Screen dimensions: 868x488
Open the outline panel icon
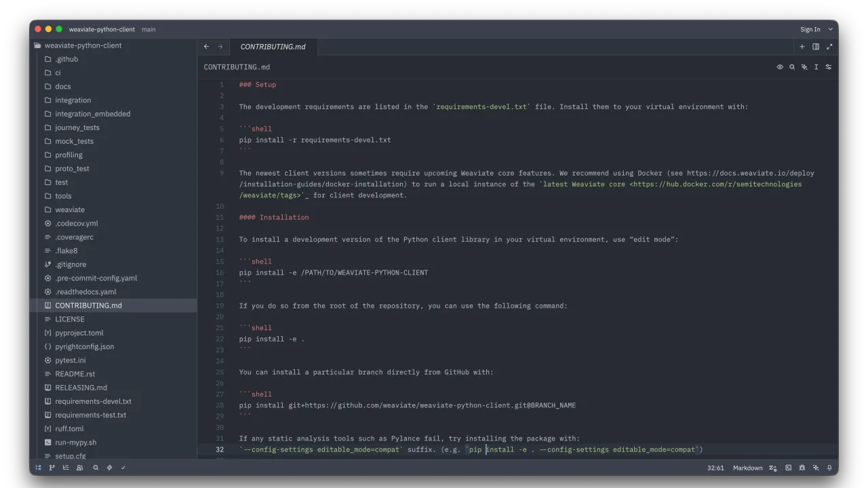66,468
